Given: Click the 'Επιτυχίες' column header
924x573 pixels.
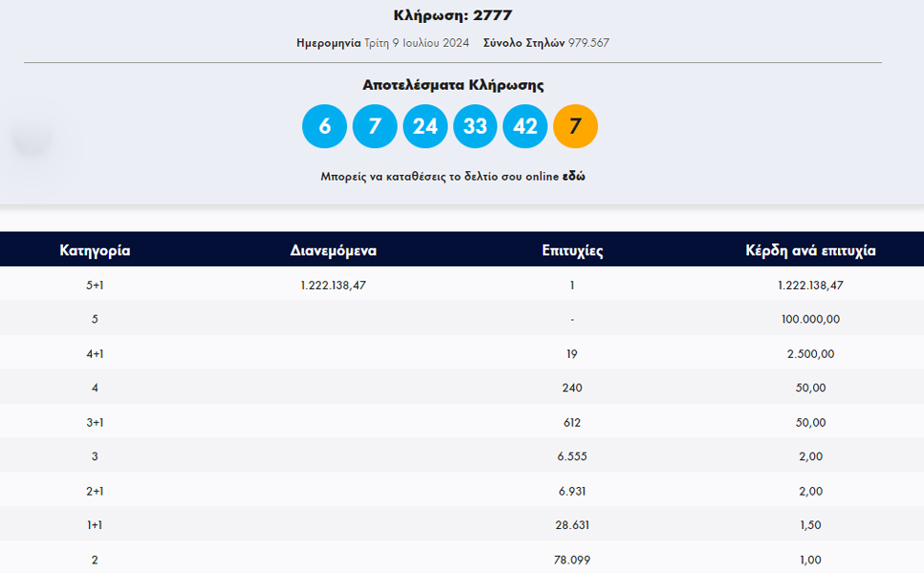Looking at the screenshot, I should tap(572, 251).
